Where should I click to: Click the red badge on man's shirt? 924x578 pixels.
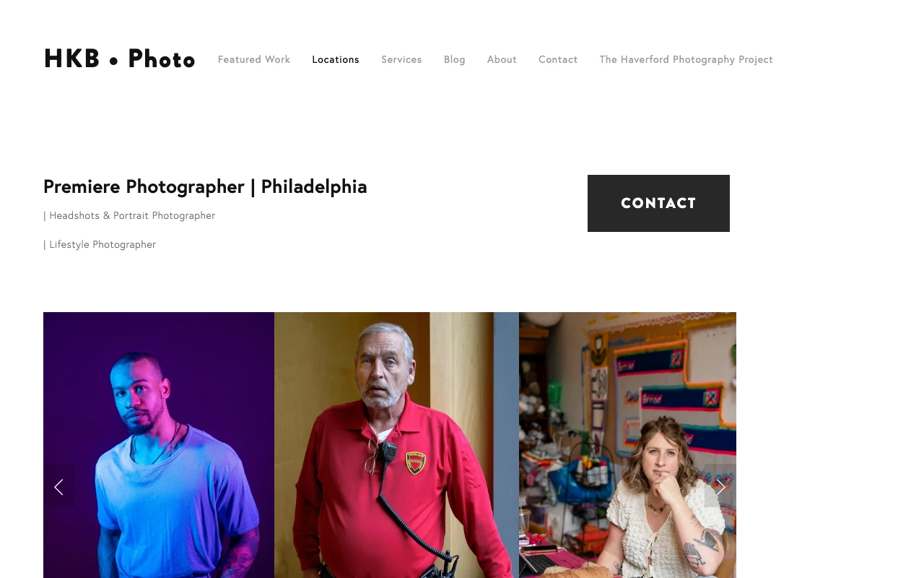416,462
